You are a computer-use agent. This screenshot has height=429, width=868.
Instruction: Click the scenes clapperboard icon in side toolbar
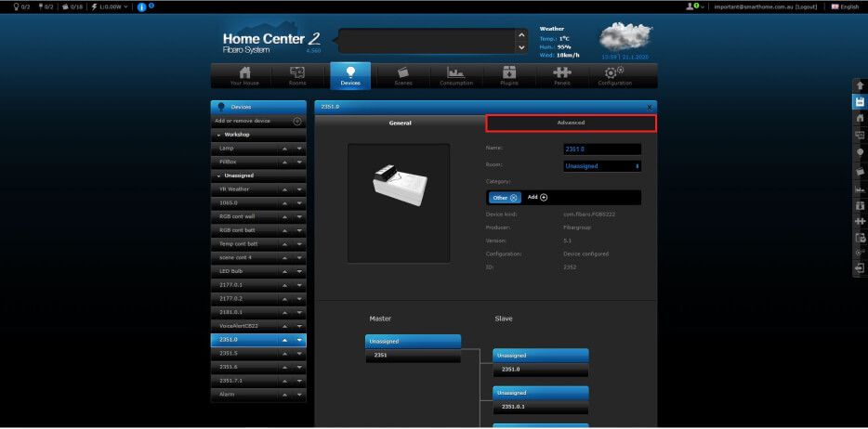click(860, 171)
